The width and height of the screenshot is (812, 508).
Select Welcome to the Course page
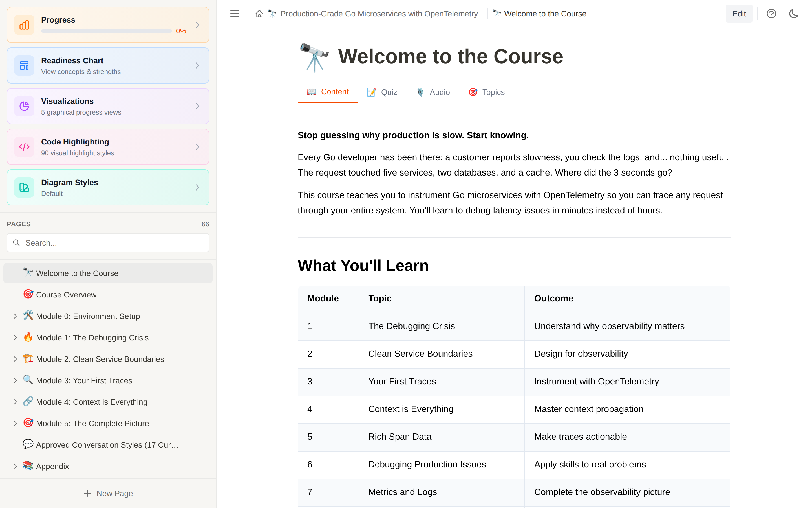(108, 273)
